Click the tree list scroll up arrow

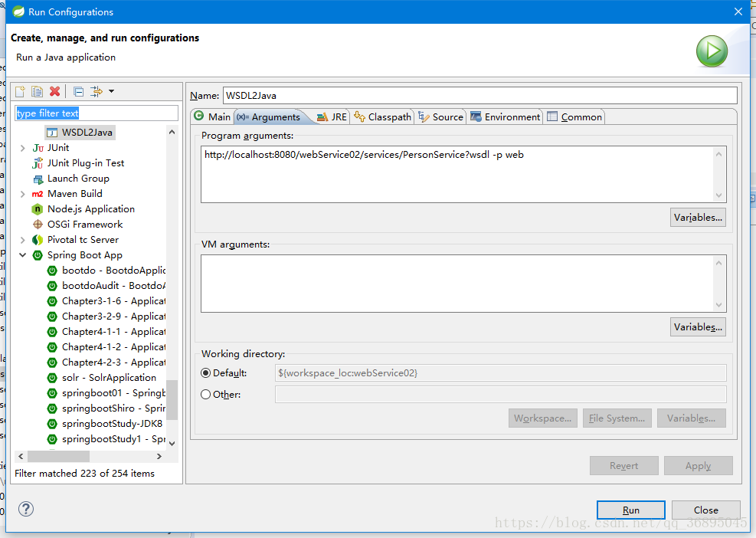[172, 133]
